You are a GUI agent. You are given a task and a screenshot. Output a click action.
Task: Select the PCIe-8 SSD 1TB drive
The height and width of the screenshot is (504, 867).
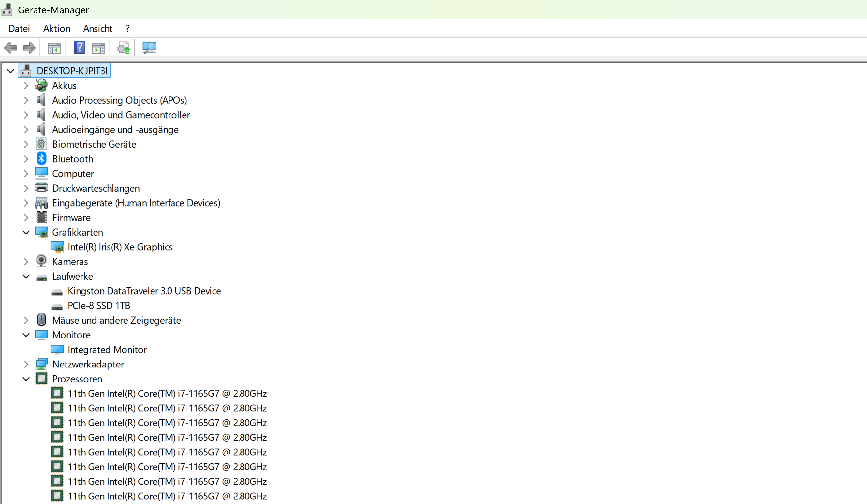coord(99,306)
